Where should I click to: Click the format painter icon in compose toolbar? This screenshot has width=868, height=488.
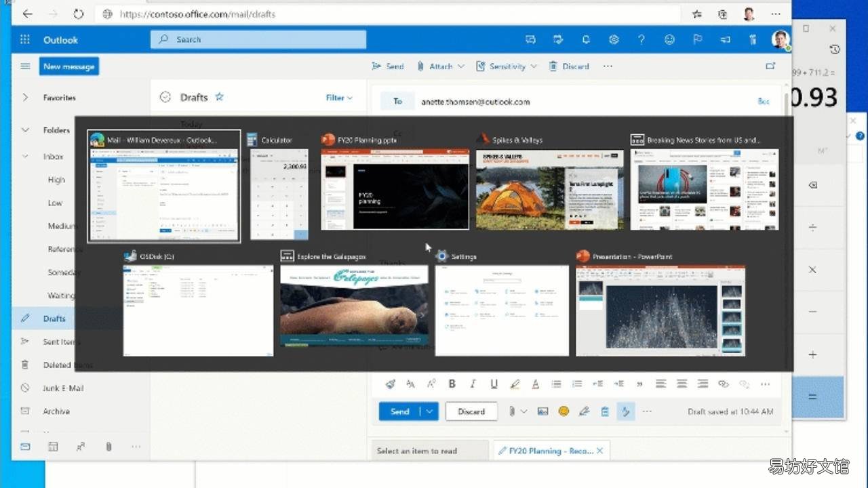click(x=390, y=384)
